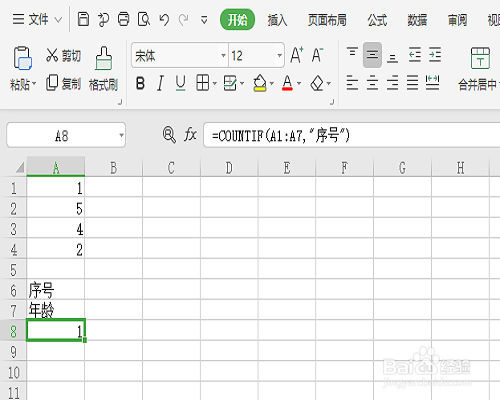This screenshot has width=500, height=400.
Task: Click the Print icon in quick access toolbar
Action: point(124,19)
